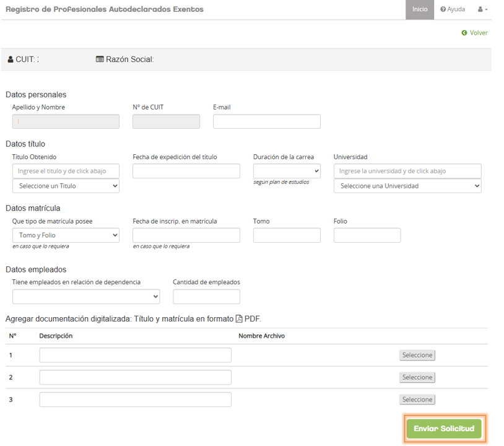The image size is (504, 446).
Task: Click the Fecha de expedición del título field
Action: 186,171
